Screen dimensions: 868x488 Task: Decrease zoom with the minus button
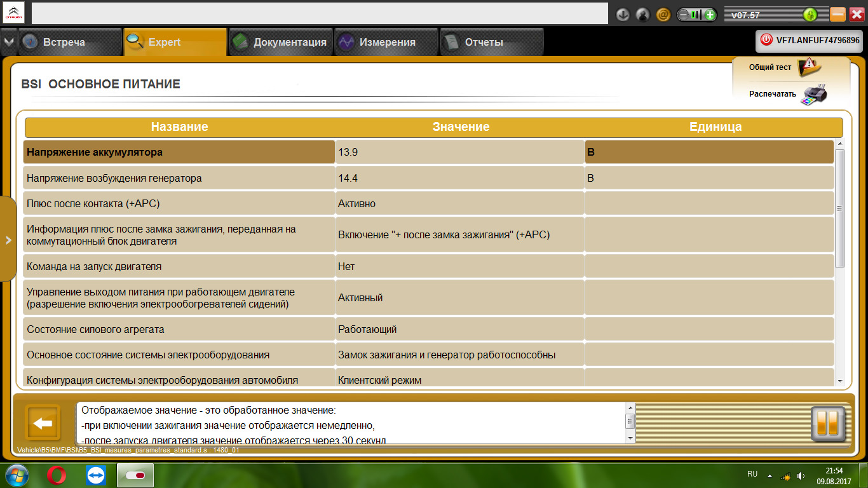click(x=684, y=15)
